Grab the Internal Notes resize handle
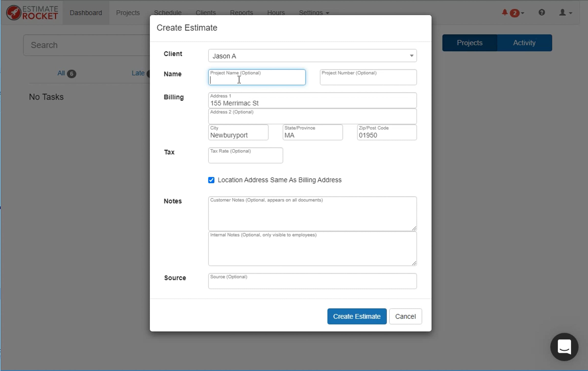588x371 pixels. [414, 263]
